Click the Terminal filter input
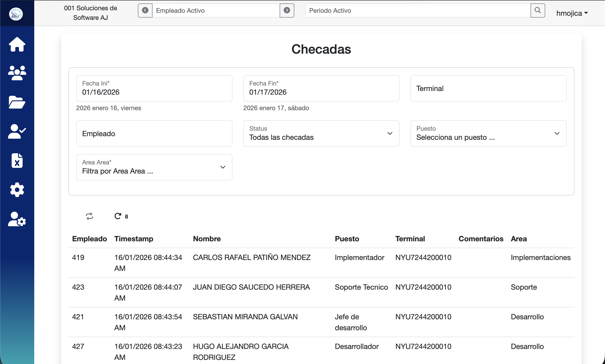605x364 pixels. (x=488, y=88)
